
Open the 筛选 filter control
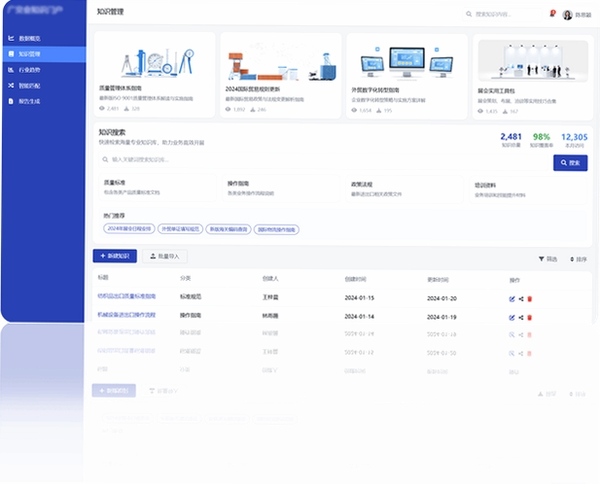548,259
